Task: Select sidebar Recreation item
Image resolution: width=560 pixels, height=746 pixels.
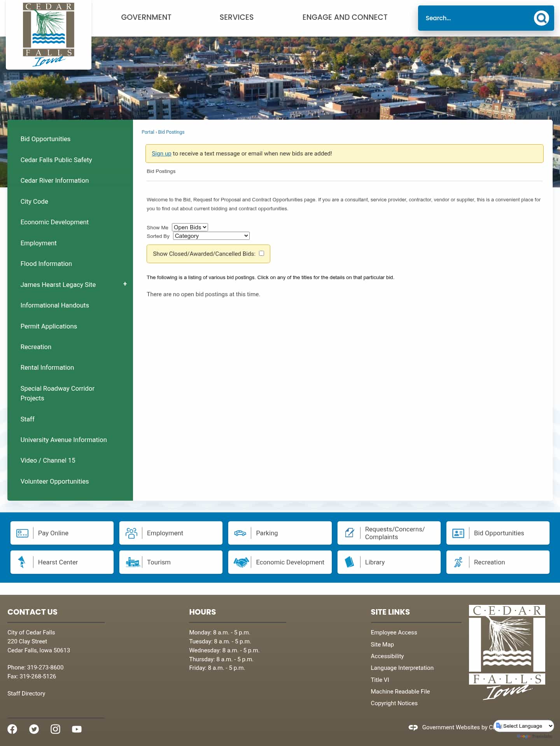Action: [x=36, y=347]
